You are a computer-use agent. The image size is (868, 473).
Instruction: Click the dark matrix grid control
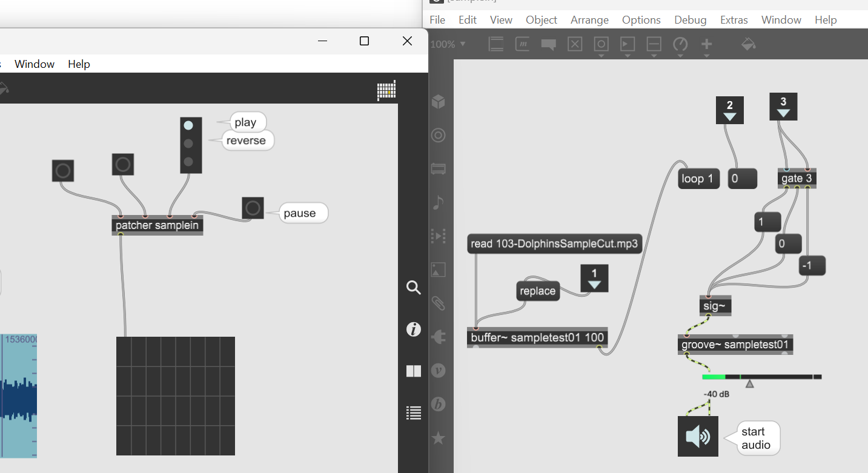coord(176,396)
